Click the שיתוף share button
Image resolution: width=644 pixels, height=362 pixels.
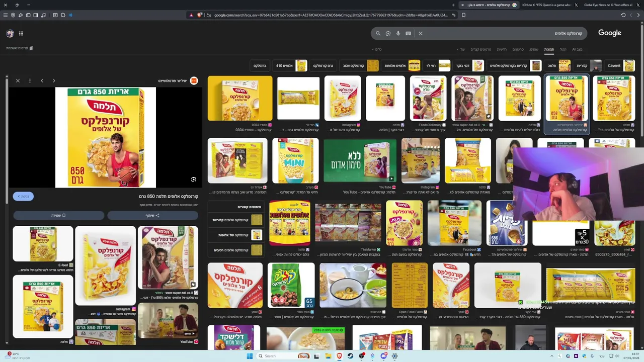[x=152, y=215]
